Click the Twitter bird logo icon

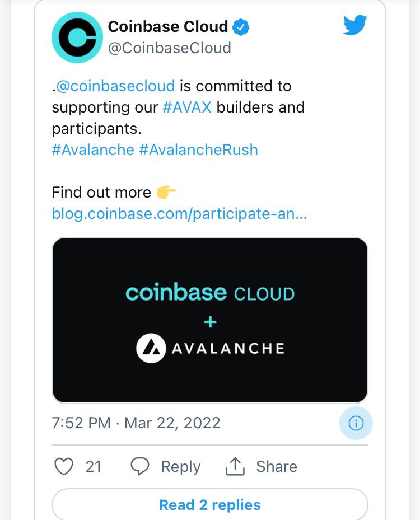point(355,25)
